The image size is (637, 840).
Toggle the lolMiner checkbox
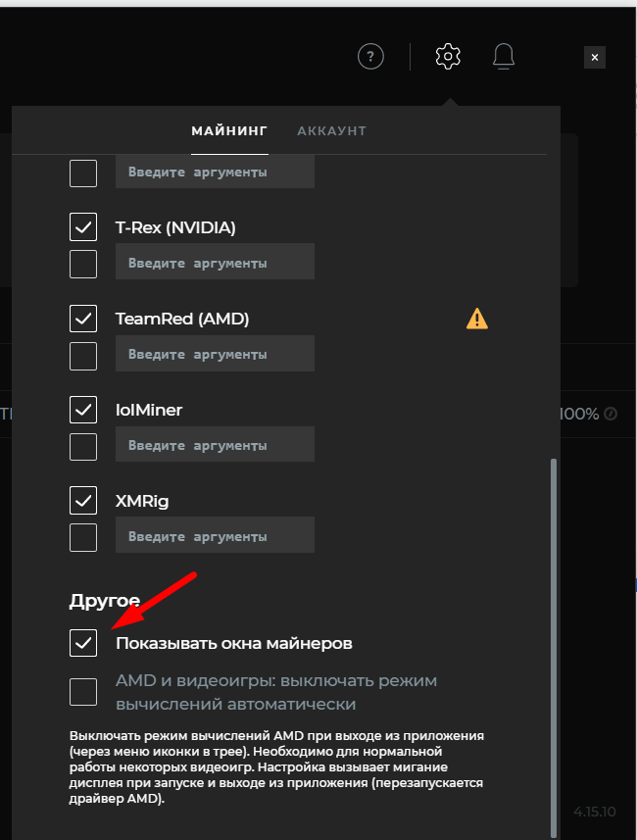(x=83, y=410)
